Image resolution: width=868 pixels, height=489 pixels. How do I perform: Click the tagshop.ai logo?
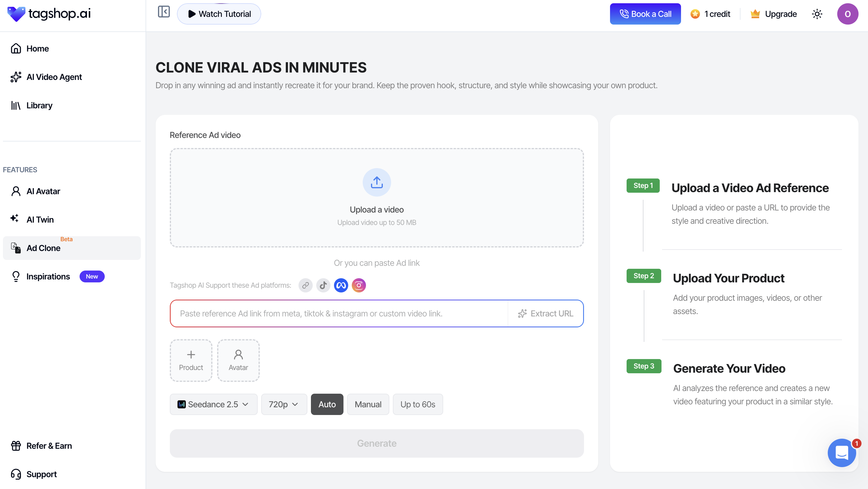click(x=49, y=14)
